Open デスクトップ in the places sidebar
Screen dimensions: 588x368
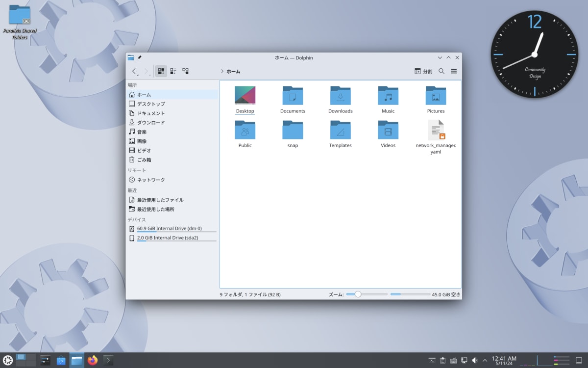tap(172, 104)
